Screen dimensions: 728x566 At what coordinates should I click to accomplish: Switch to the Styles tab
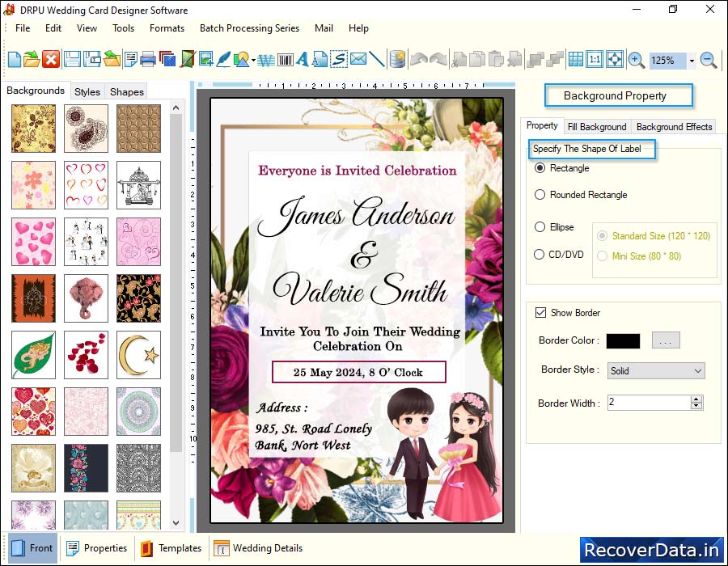[x=87, y=92]
